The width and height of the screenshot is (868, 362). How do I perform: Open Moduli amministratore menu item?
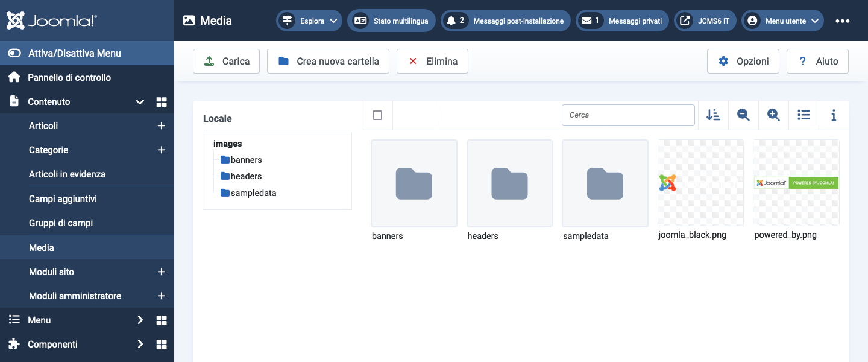tap(75, 296)
